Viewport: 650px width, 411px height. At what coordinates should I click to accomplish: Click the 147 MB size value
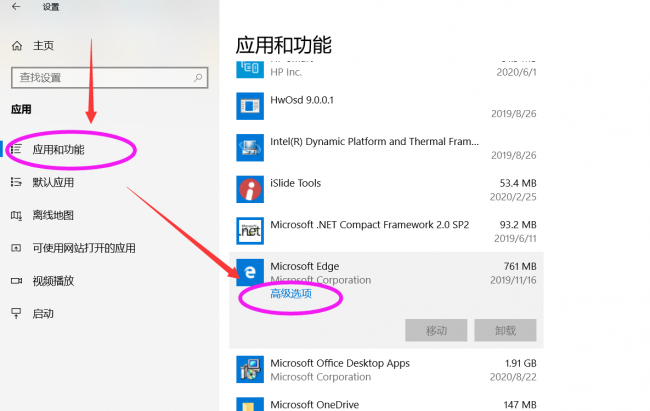[x=520, y=404]
